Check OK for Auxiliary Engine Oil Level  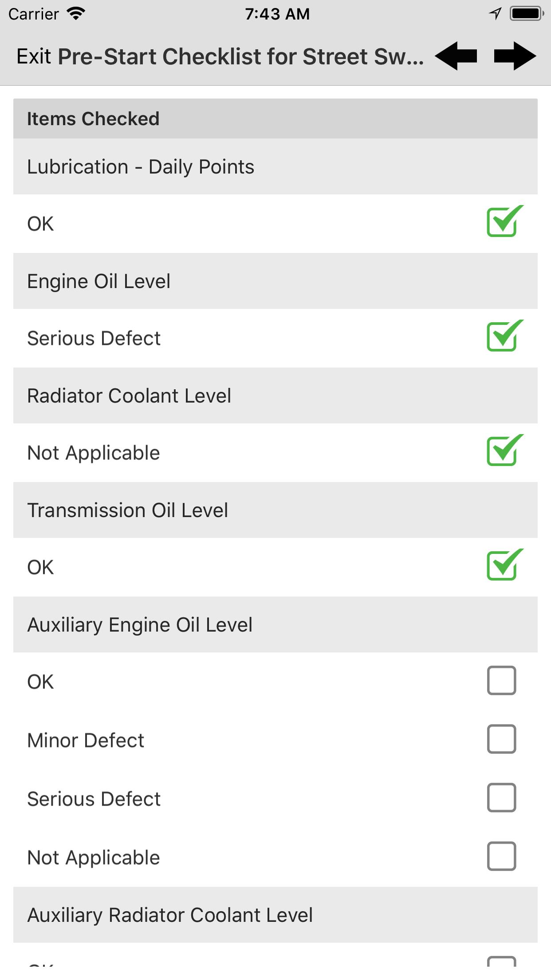tap(501, 680)
